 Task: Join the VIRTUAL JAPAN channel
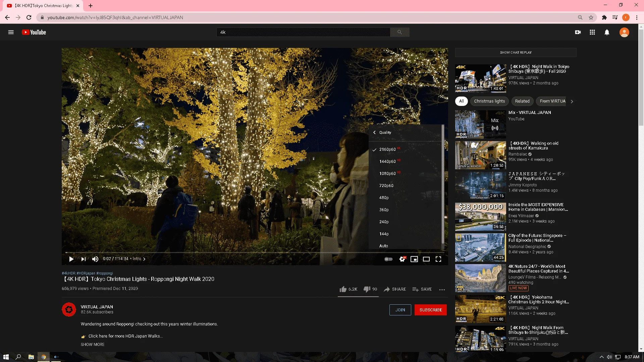click(400, 310)
